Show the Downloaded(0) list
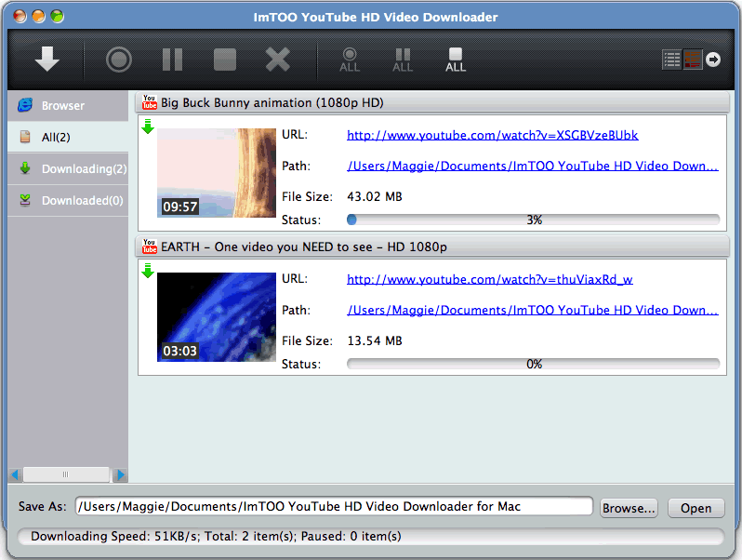The image size is (742, 560). click(x=68, y=201)
